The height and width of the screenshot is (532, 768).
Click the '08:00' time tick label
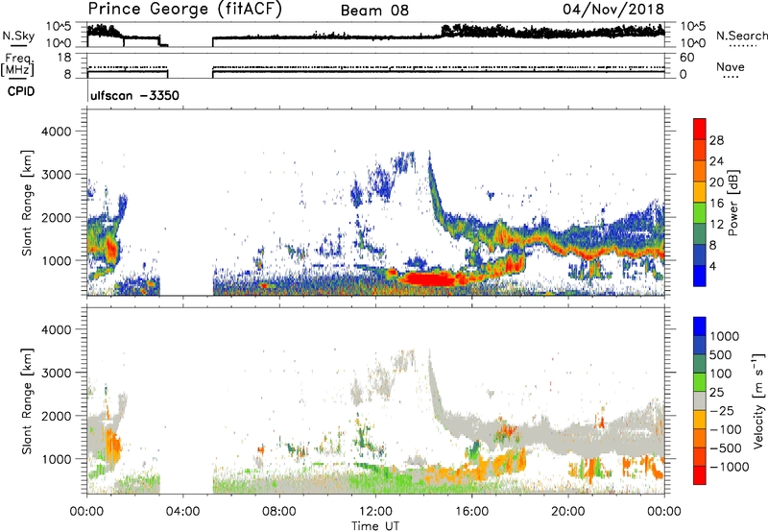click(279, 512)
